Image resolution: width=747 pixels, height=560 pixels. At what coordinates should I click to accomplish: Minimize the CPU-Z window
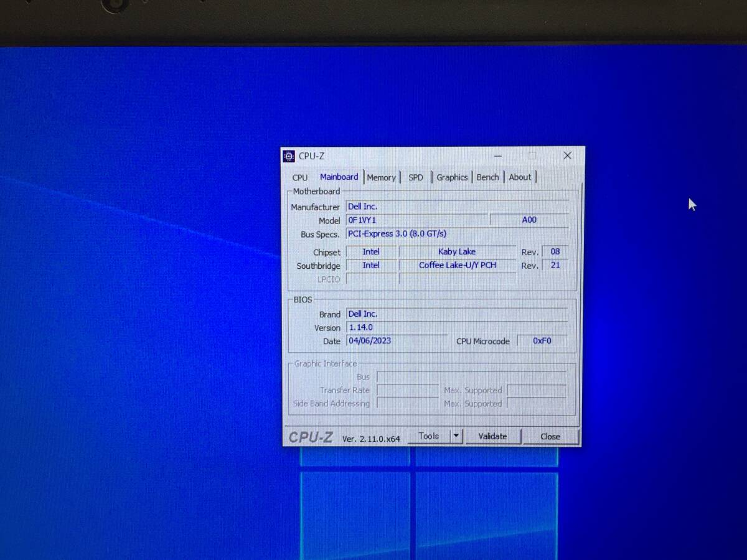click(x=498, y=156)
